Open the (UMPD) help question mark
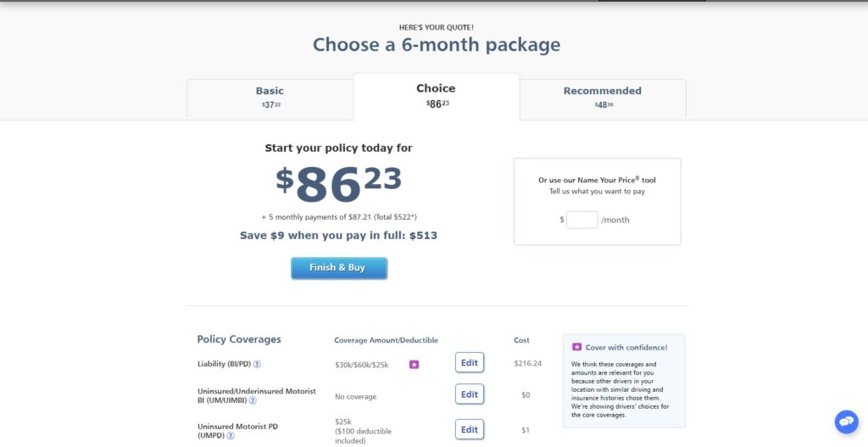Screen dimensions: 868x447 (x=231, y=435)
